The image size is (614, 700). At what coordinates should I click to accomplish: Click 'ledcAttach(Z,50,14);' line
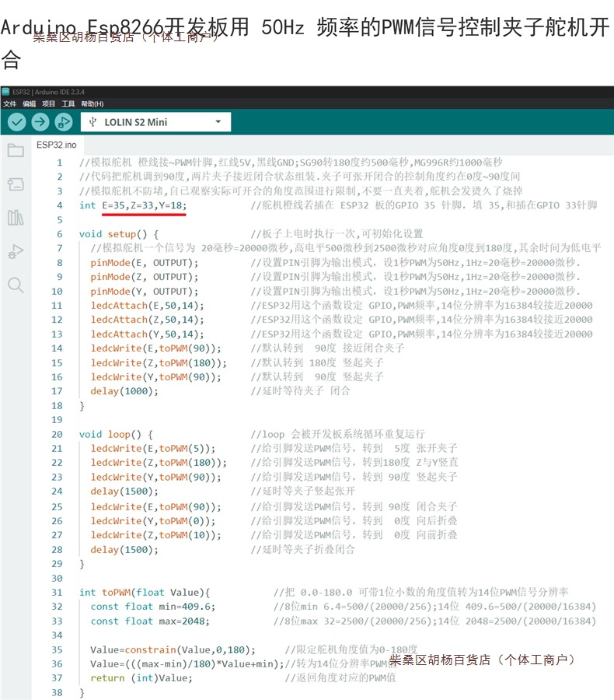point(147,320)
